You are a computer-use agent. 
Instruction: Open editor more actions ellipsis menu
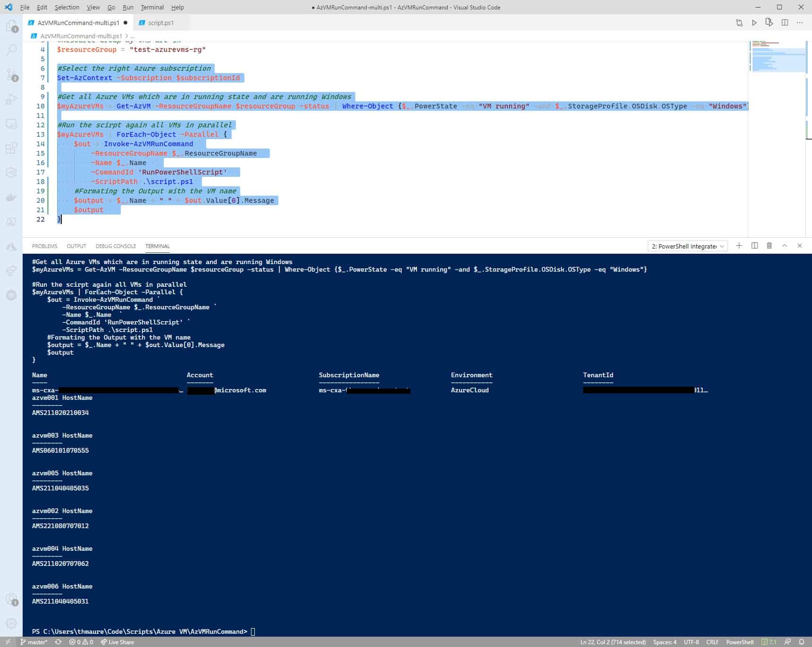pyautogui.click(x=800, y=22)
